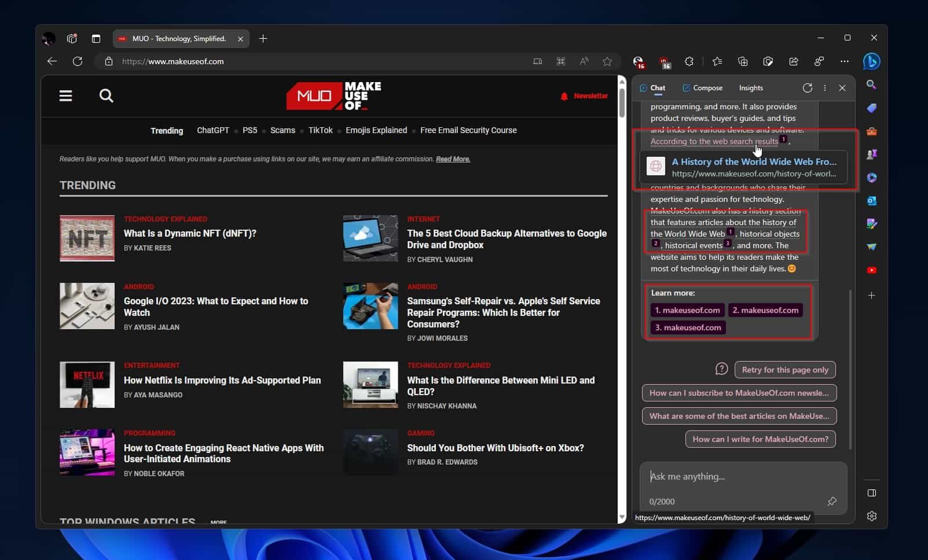
Task: Open Settings and more ellipsis menu
Action: pos(845,61)
